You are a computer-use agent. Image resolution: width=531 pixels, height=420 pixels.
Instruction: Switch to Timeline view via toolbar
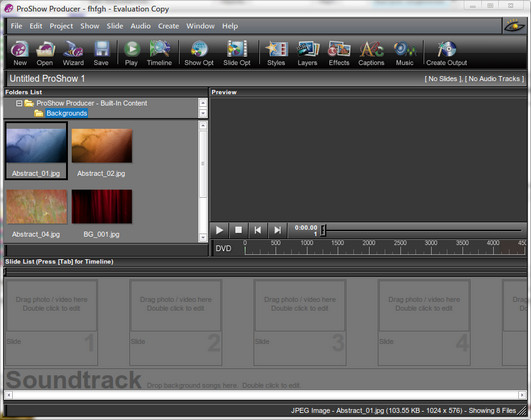159,53
